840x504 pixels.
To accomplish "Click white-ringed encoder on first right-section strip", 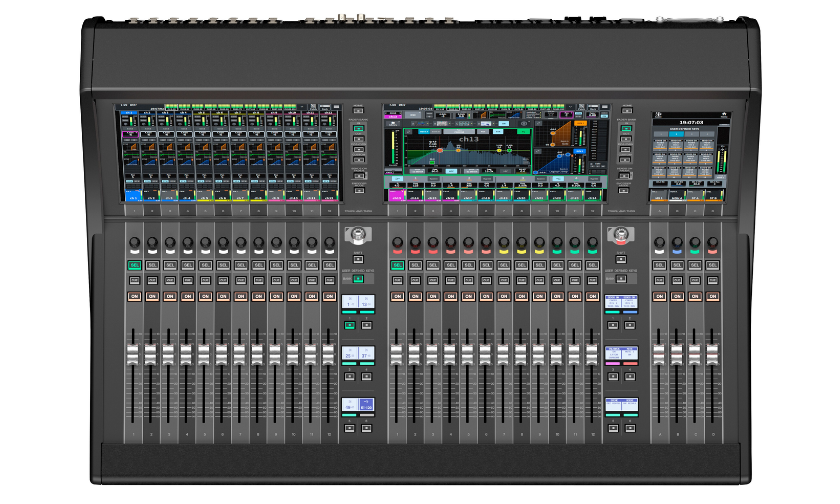I will click(x=659, y=244).
